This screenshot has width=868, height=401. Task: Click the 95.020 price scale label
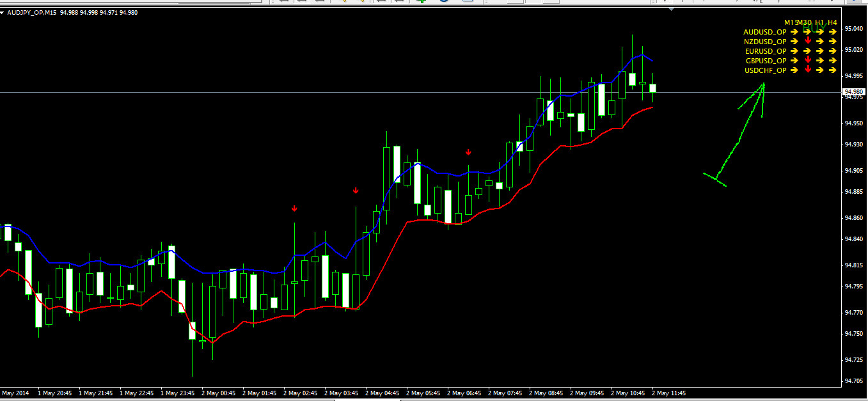[854, 49]
